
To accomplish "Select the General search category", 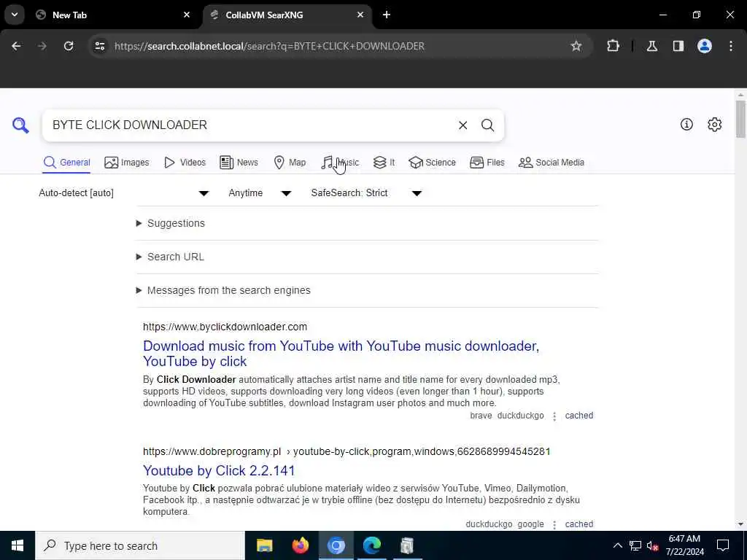I will tap(66, 163).
